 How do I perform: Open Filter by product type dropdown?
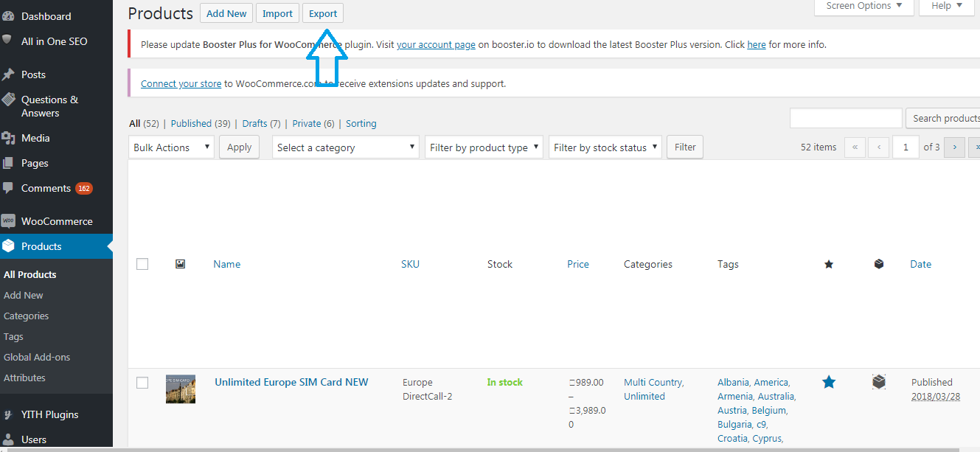point(484,147)
